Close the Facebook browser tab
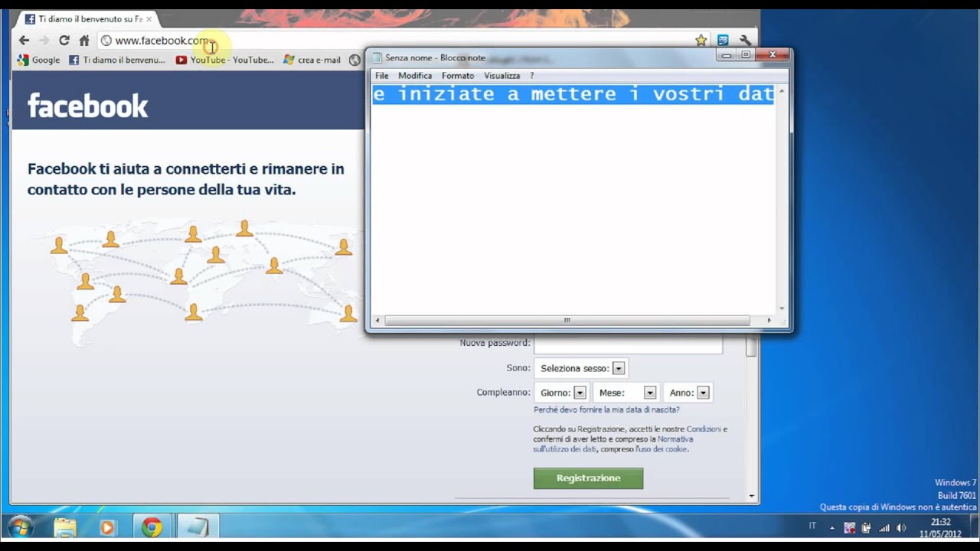The width and height of the screenshot is (980, 551). pos(149,18)
